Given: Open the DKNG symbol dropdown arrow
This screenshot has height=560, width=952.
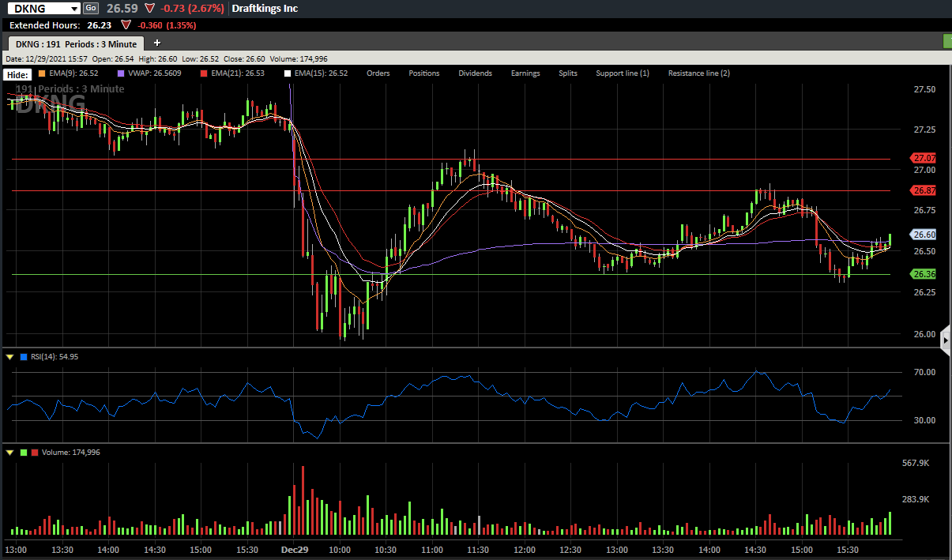Looking at the screenshot, I should (x=74, y=8).
